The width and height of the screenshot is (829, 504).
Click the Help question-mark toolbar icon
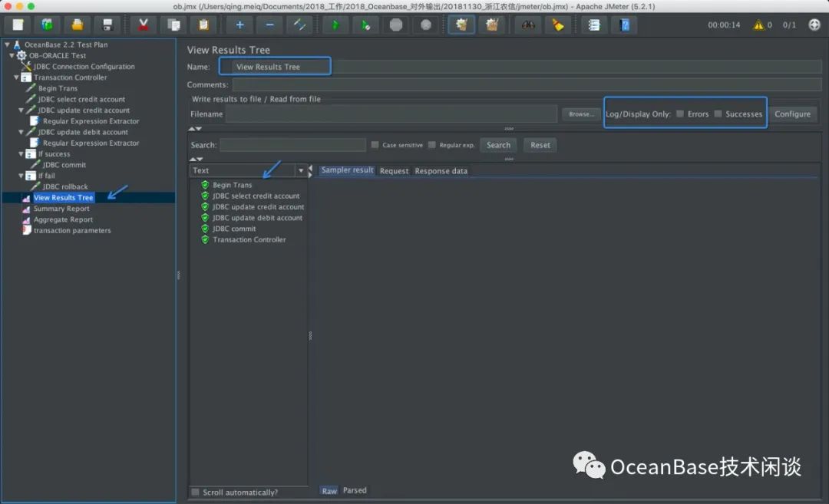pos(625,25)
